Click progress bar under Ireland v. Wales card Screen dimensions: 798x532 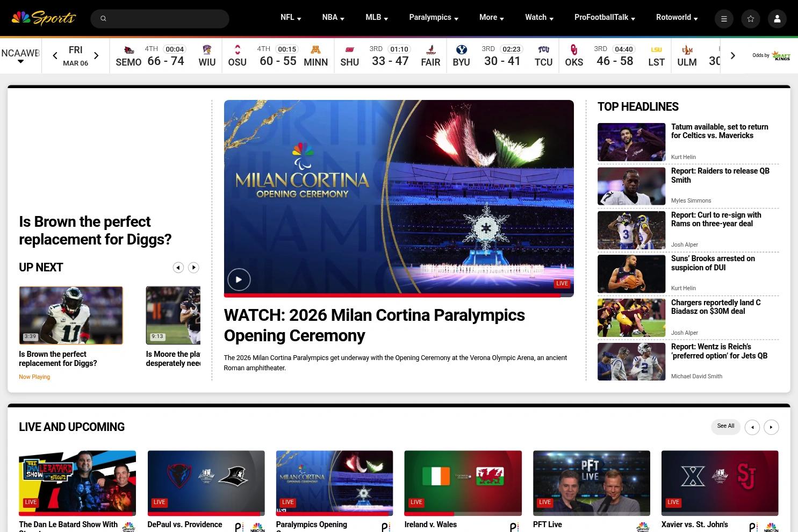point(463,514)
